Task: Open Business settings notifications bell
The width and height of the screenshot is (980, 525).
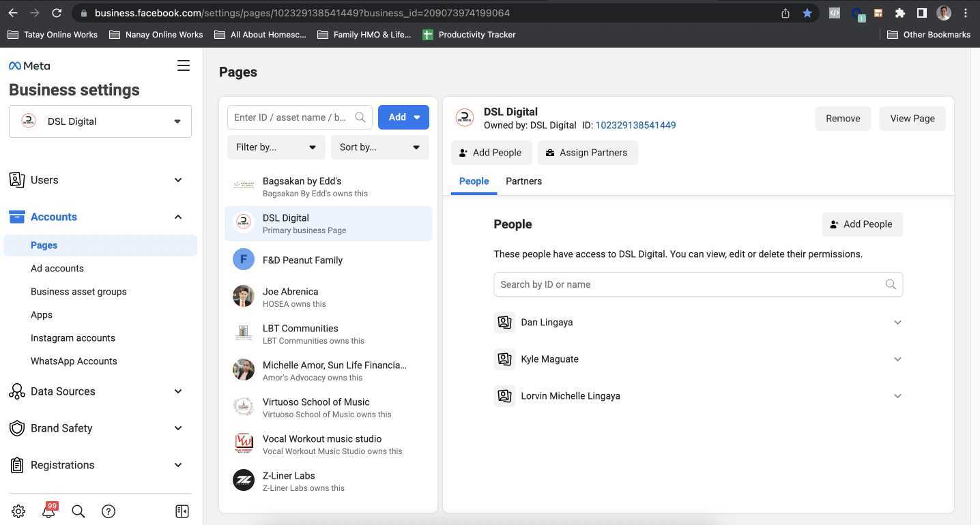Action: tap(48, 511)
